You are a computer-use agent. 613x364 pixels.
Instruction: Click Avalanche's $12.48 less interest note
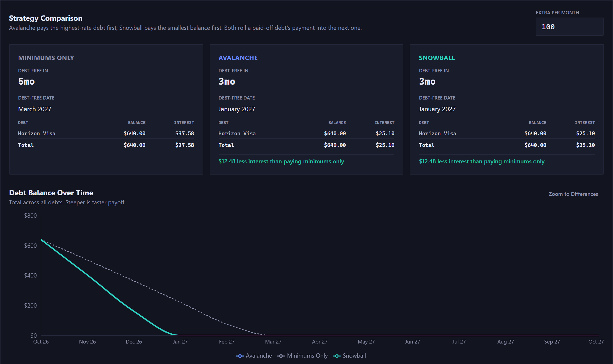click(281, 161)
